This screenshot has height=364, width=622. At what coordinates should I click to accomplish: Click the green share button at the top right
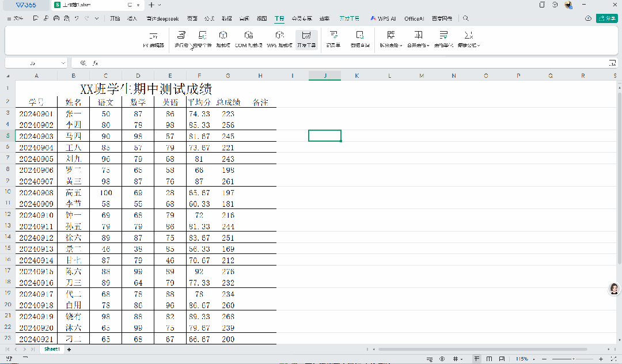tap(606, 18)
